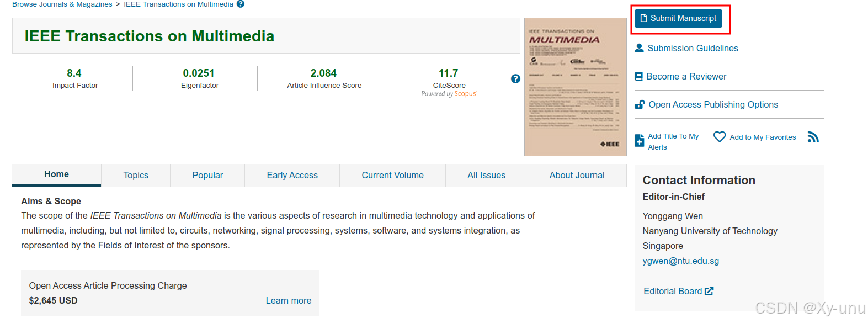Click Add Title To My Alerts
This screenshot has width=868, height=323.
pos(673,141)
